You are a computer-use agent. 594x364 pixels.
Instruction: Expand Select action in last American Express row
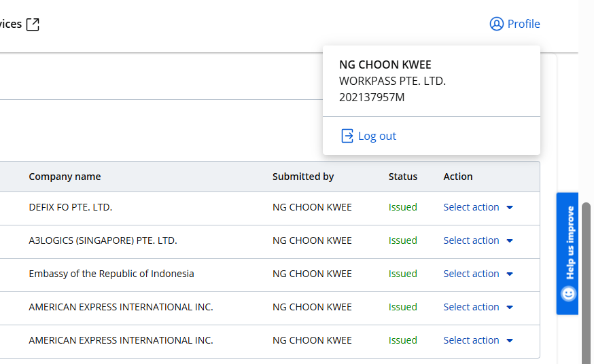pyautogui.click(x=478, y=340)
